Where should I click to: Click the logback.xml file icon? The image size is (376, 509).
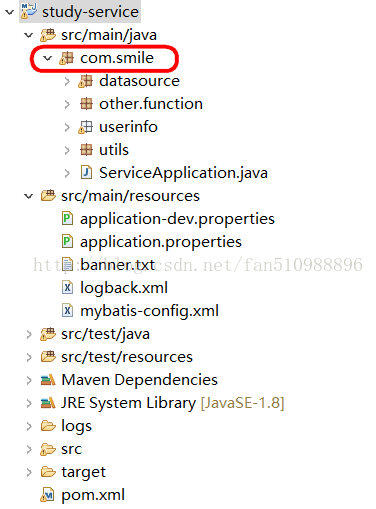(x=67, y=288)
